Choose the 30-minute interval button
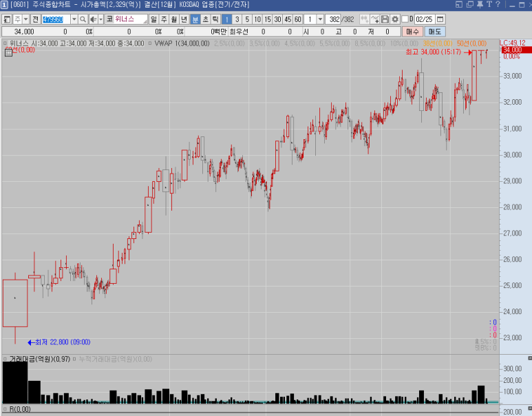Viewport: 532px width, 416px height. (x=278, y=19)
